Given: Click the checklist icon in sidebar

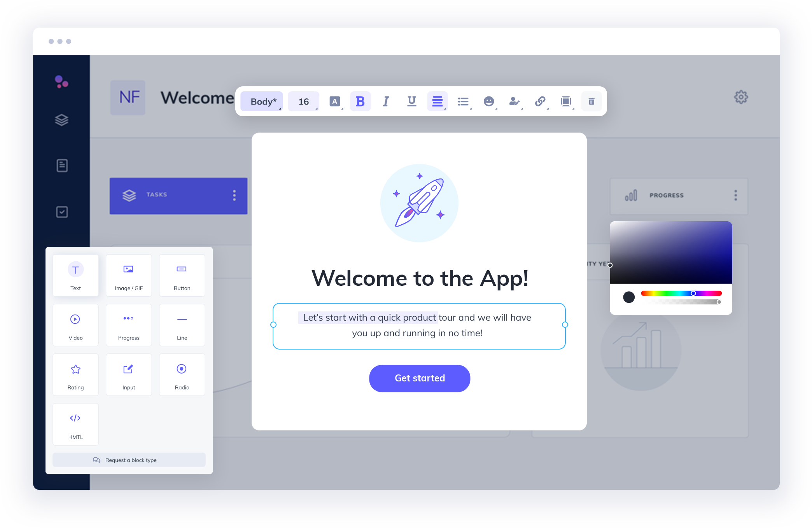Looking at the screenshot, I should coord(62,212).
